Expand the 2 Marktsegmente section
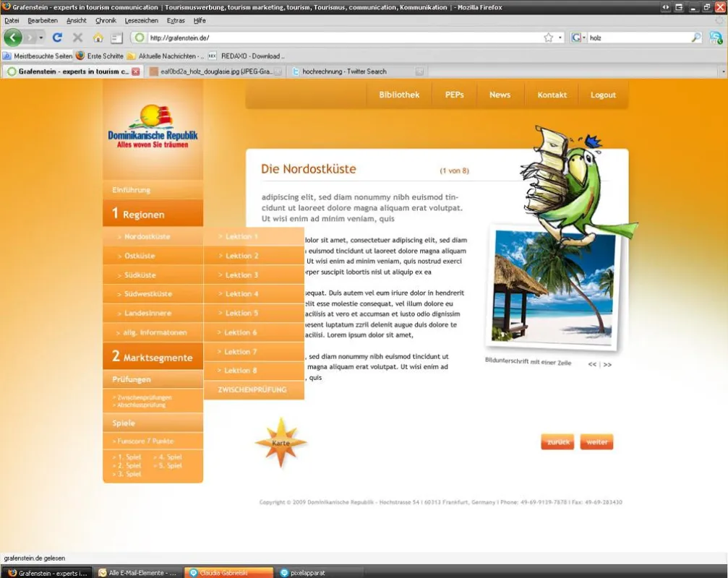The height and width of the screenshot is (578, 728). pos(153,356)
